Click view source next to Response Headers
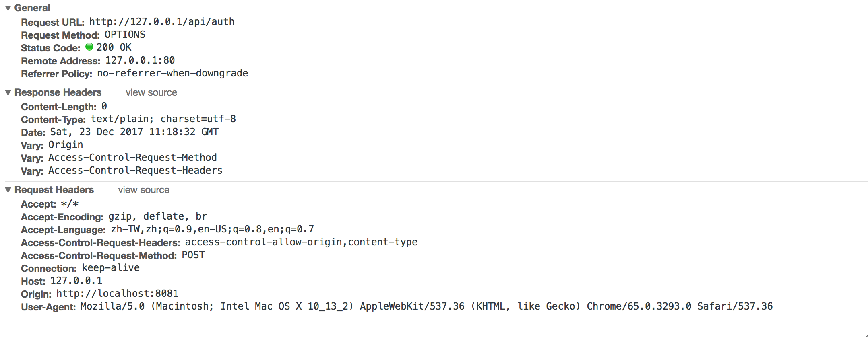 pyautogui.click(x=151, y=92)
